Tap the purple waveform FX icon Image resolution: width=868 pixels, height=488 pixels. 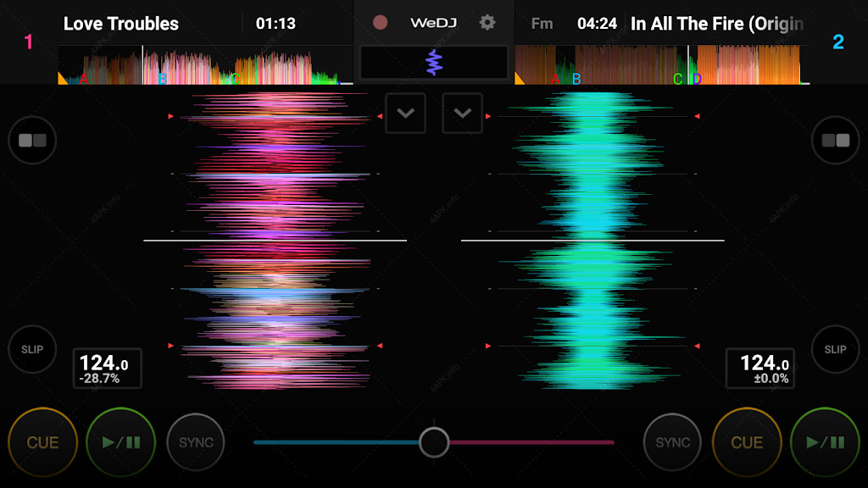pyautogui.click(x=434, y=62)
